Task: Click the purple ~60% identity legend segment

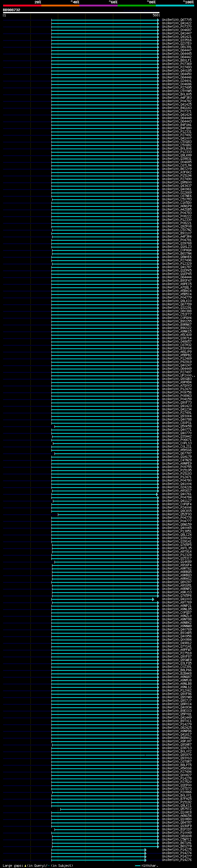Action: (x=98, y=6)
